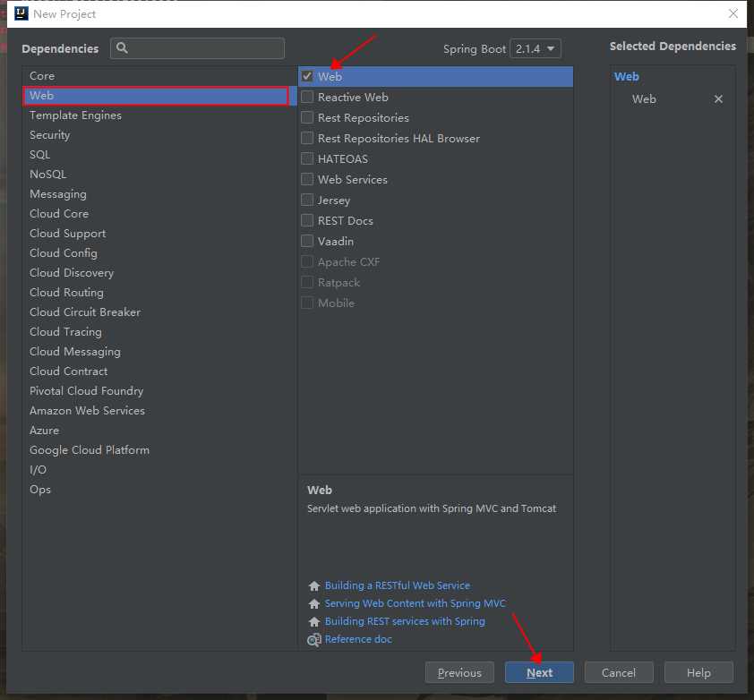Click the disabled Apache CXF checkbox

point(307,261)
